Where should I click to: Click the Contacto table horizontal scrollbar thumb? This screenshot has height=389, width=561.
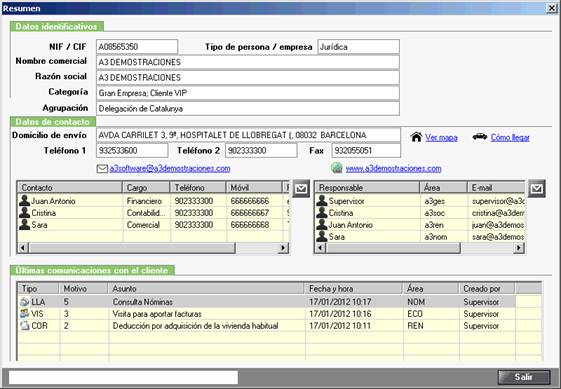coord(132,248)
